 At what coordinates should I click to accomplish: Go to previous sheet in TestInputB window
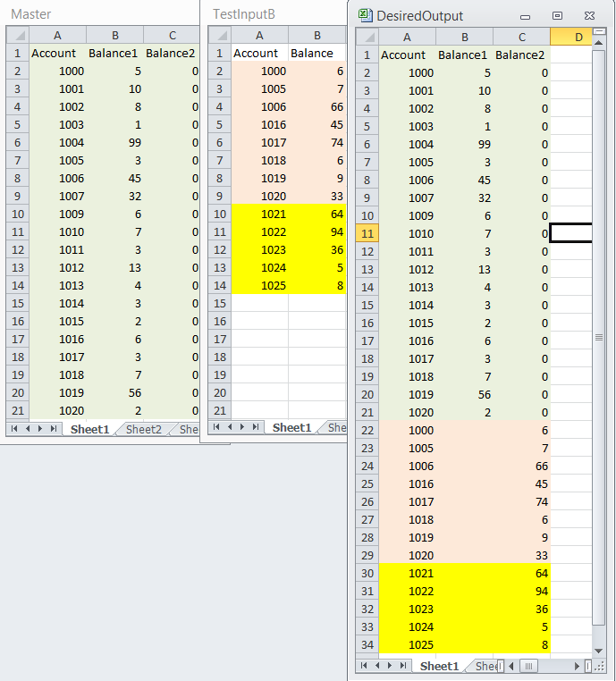[x=230, y=427]
